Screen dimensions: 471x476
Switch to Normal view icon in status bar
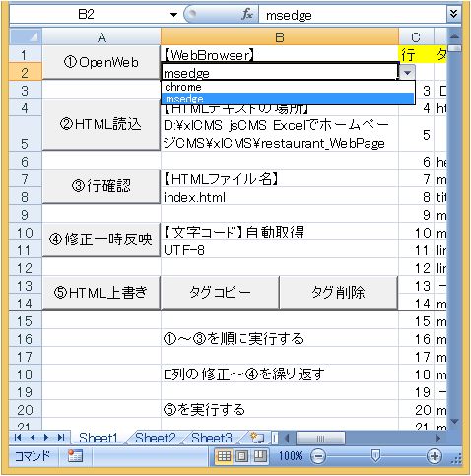click(x=224, y=456)
